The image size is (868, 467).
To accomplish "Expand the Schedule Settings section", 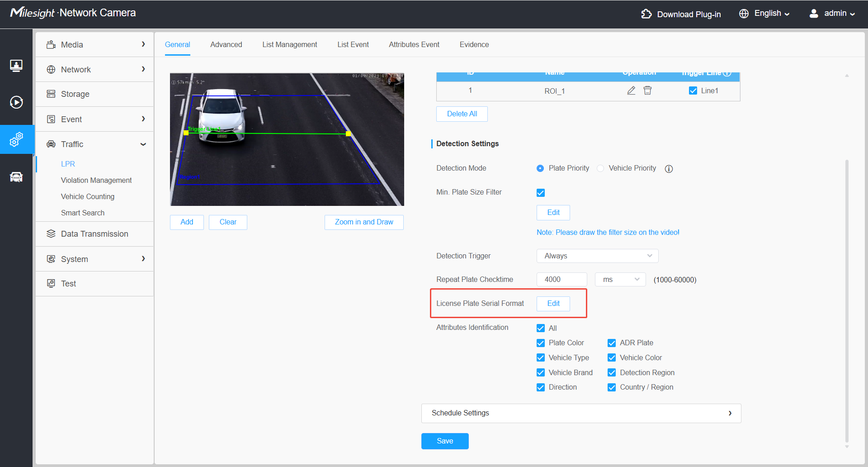I will pos(581,413).
